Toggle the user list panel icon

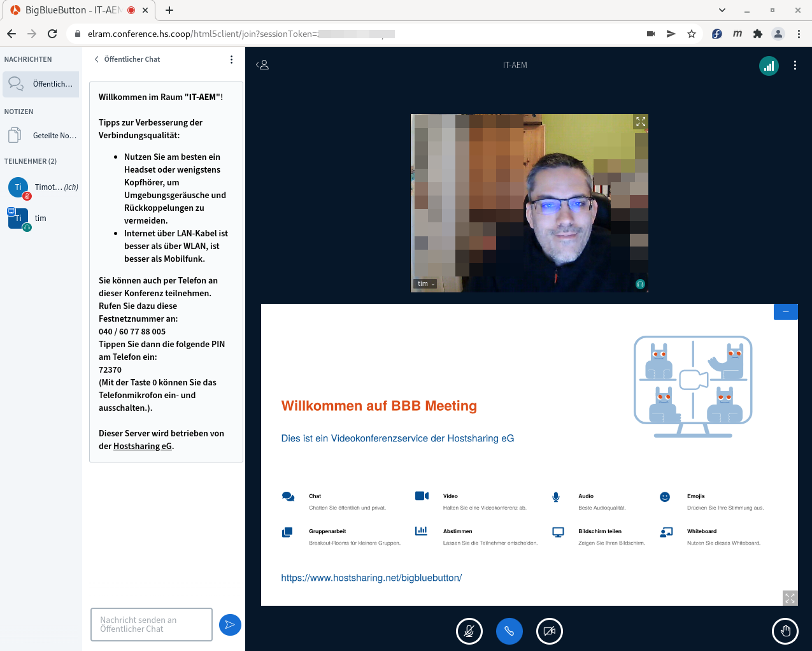(262, 65)
